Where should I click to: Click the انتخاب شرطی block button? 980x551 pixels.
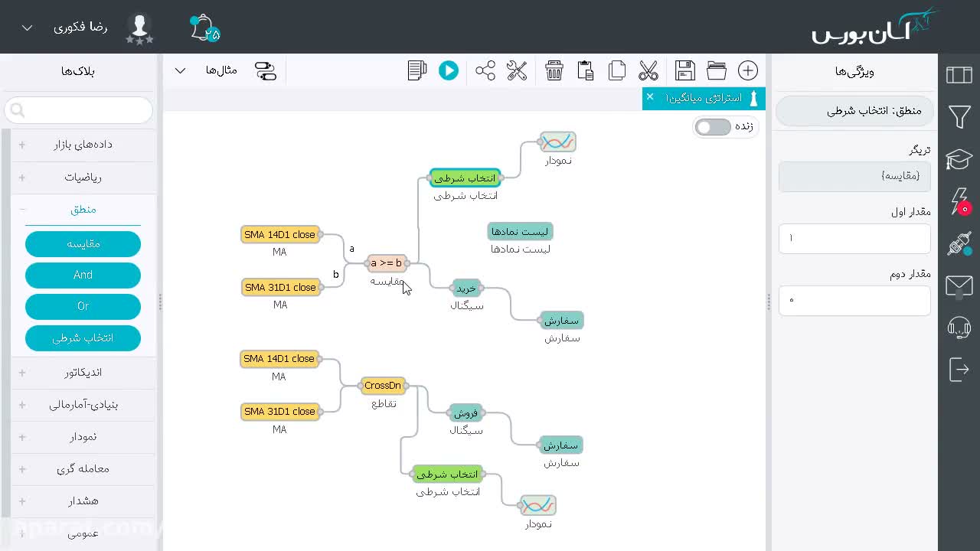83,338
